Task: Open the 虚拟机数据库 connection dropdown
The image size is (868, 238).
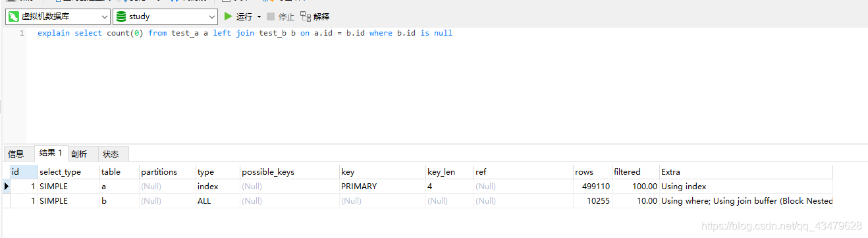Action: point(58,16)
